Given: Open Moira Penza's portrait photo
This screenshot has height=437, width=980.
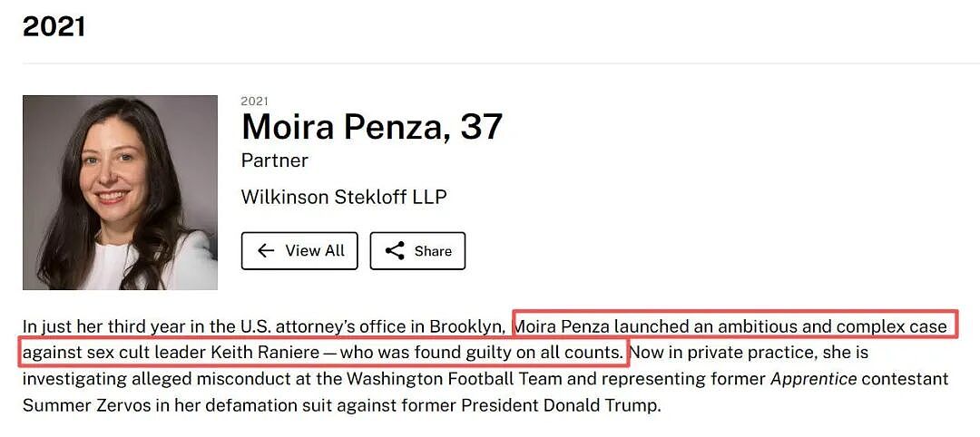Looking at the screenshot, I should pyautogui.click(x=120, y=192).
